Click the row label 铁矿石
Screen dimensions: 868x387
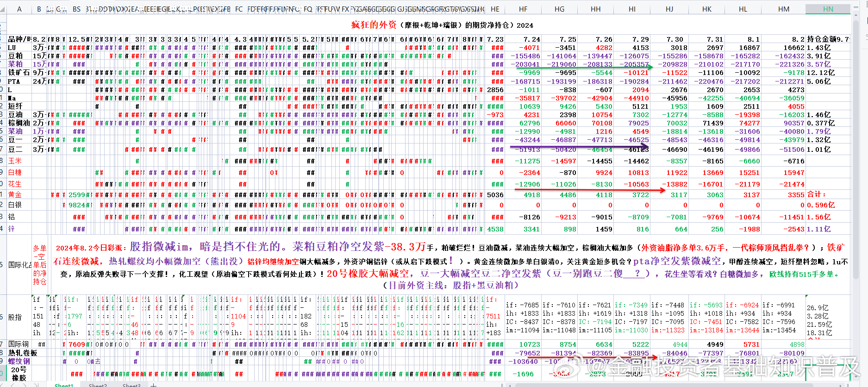[x=19, y=73]
